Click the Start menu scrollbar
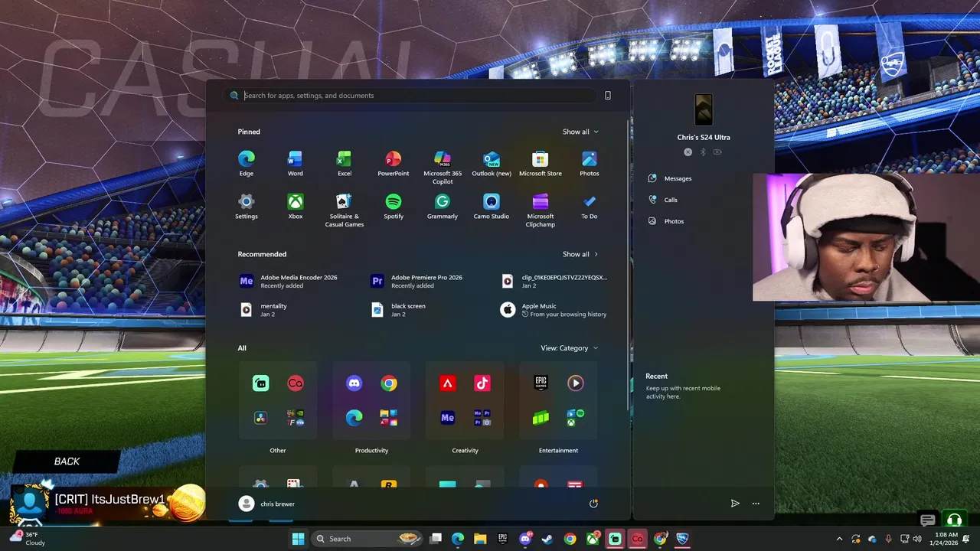Screen dimensions: 980x551 629,264
